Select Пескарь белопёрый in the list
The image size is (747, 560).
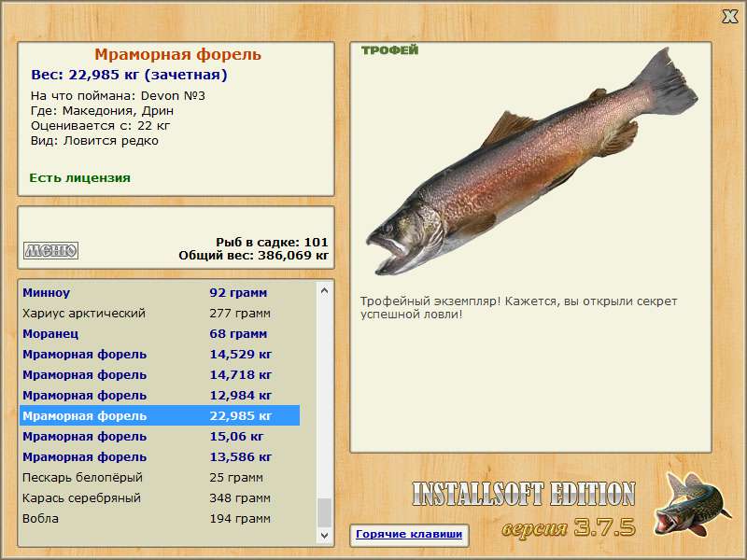160,477
